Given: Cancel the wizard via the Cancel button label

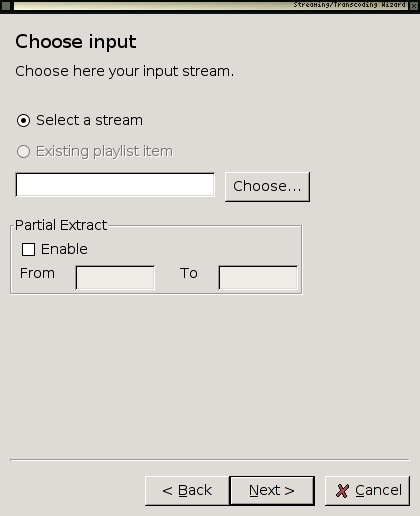Looking at the screenshot, I should click(x=379, y=490).
